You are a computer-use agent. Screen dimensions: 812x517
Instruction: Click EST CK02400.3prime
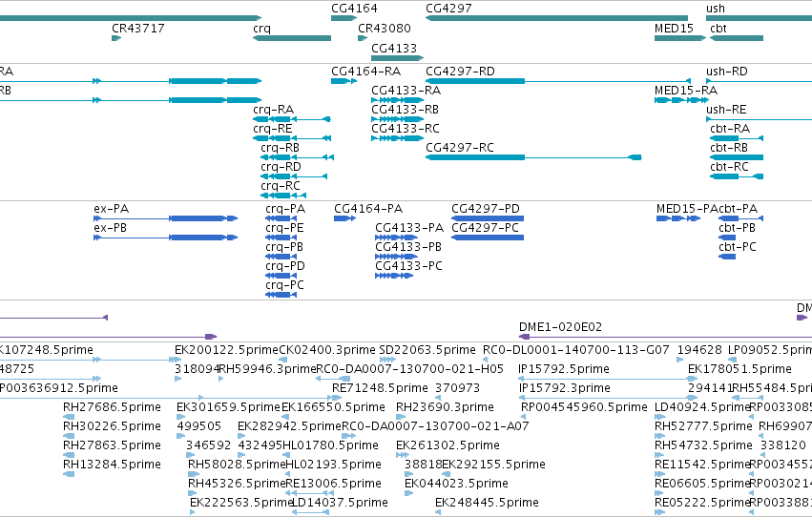327,350
